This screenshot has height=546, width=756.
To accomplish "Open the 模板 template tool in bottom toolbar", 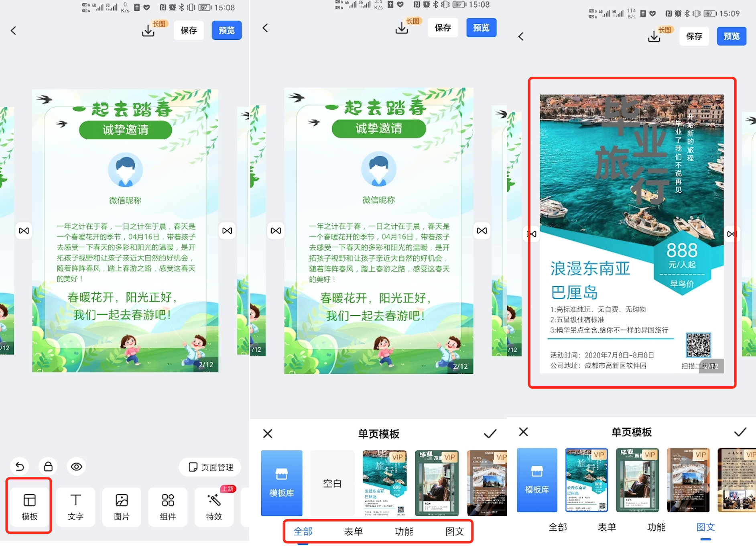I will pos(29,506).
